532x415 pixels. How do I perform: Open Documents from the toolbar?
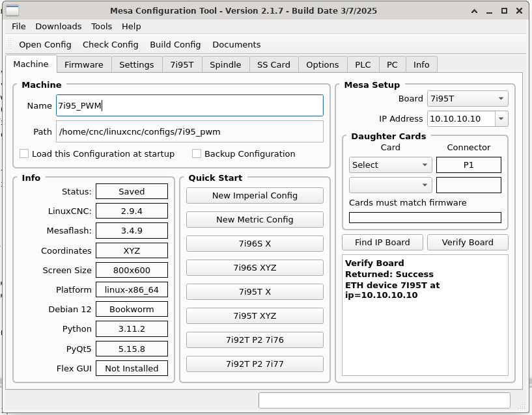tap(236, 45)
